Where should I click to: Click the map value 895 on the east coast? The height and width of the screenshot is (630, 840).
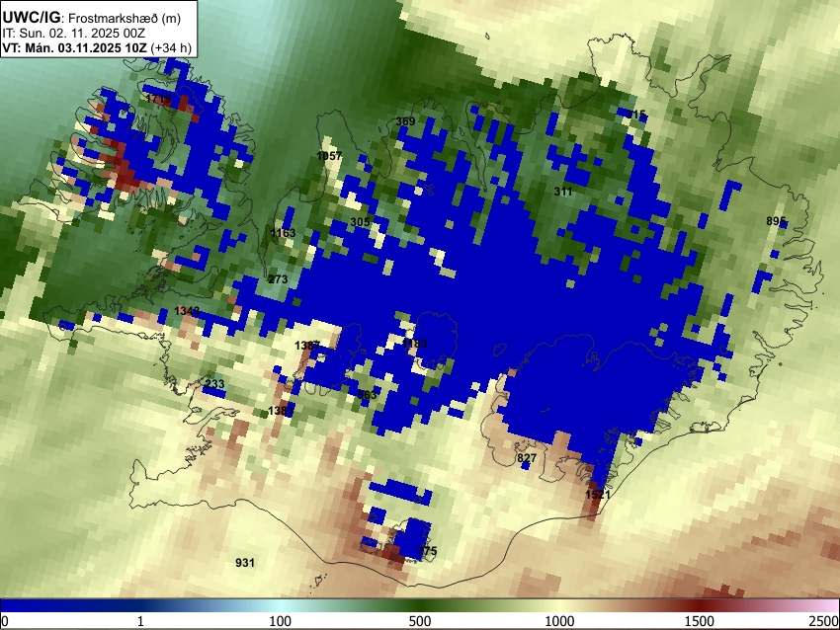point(776,221)
